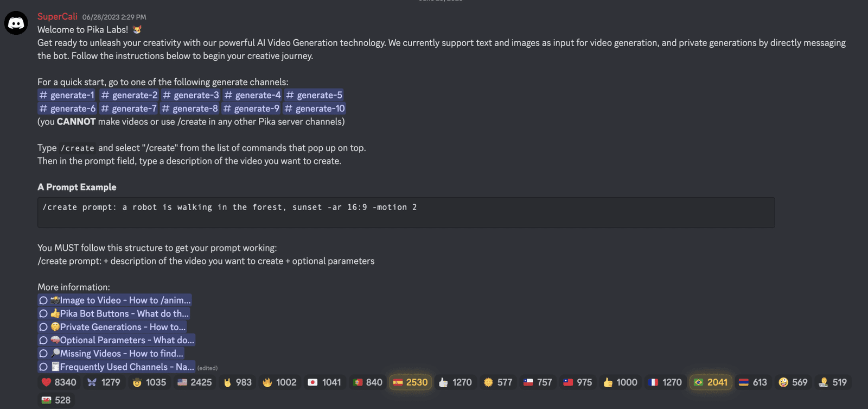
Task: Click the prompt example code block
Action: (x=406, y=212)
